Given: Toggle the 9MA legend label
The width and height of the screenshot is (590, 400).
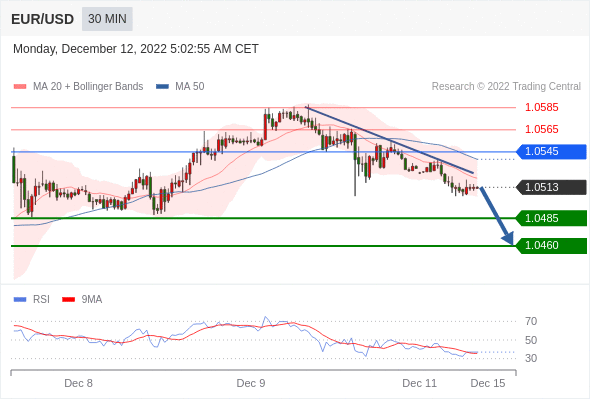Looking at the screenshot, I should pos(92,300).
